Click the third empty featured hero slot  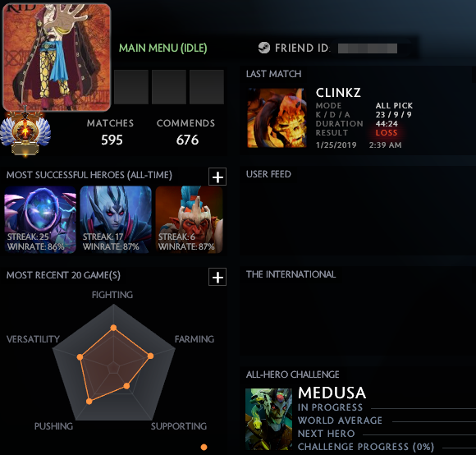click(207, 87)
